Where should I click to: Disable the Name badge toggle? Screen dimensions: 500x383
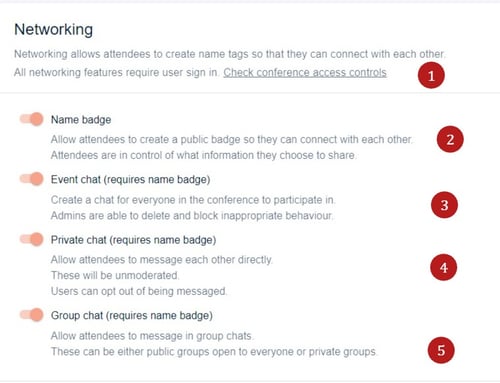tap(32, 119)
